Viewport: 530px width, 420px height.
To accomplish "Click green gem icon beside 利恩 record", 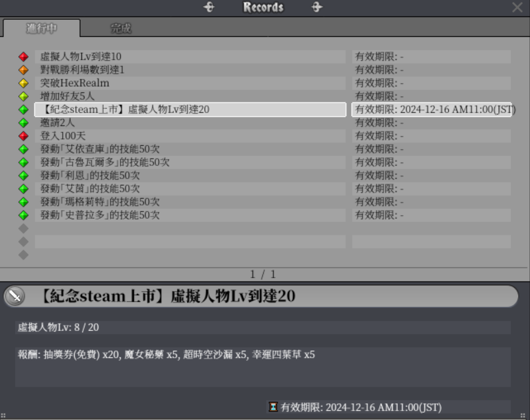I will coord(23,176).
